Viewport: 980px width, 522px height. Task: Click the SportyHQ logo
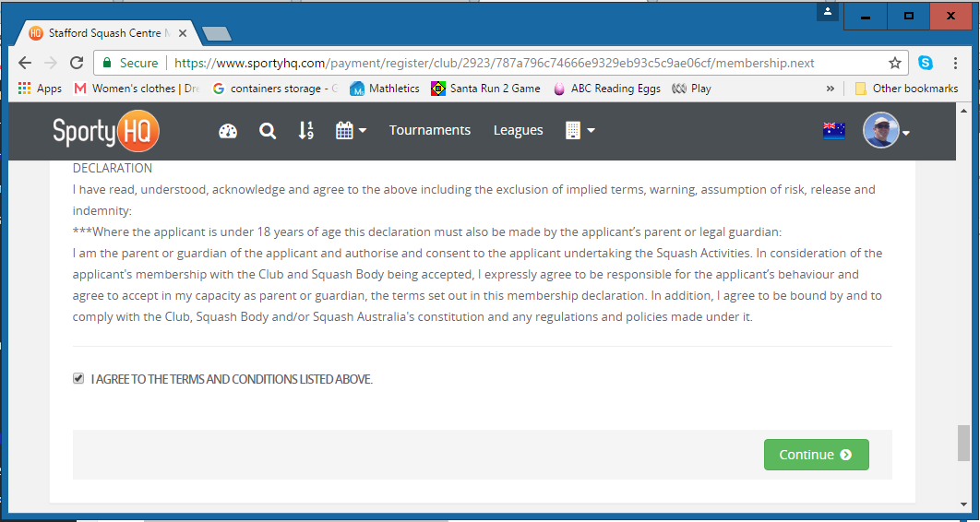tap(105, 131)
